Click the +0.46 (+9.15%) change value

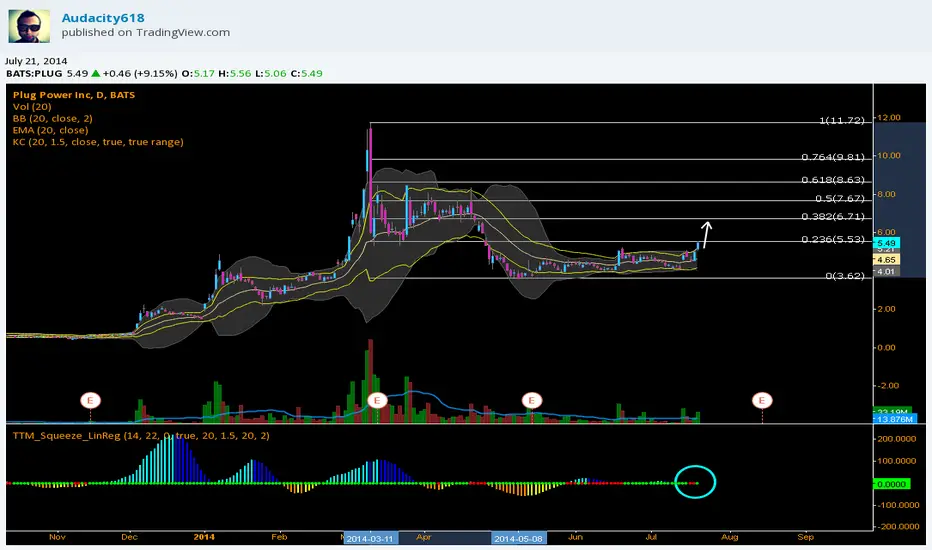pos(140,74)
